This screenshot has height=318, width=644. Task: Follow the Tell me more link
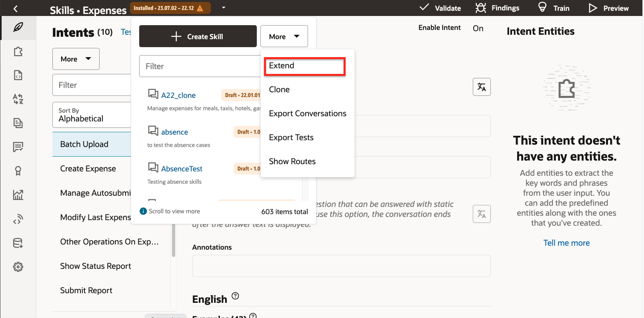click(x=566, y=243)
